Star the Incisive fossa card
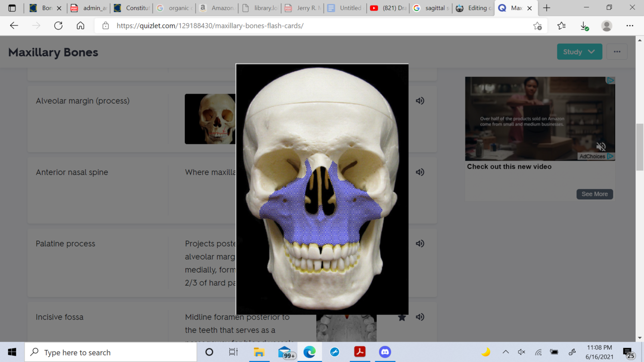The height and width of the screenshot is (362, 644). pos(402,317)
